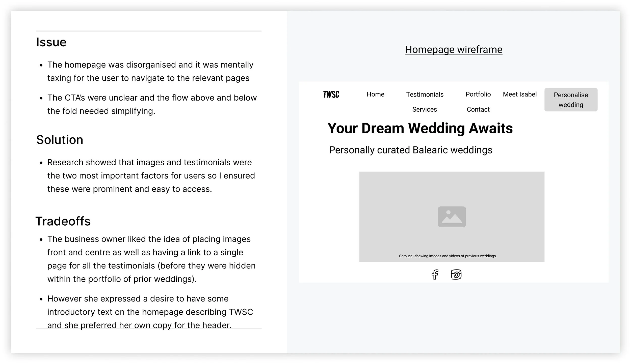The image size is (631, 364).
Task: Click the Your Dream Wedding Awaits headline
Action: (420, 128)
